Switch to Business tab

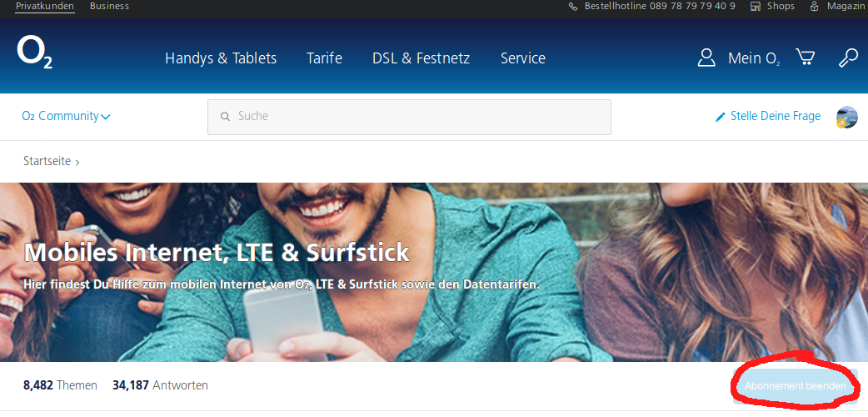pyautogui.click(x=109, y=6)
